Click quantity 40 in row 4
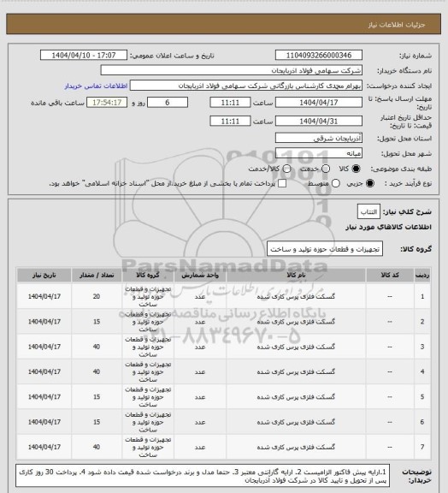448x493 pixels. click(97, 371)
